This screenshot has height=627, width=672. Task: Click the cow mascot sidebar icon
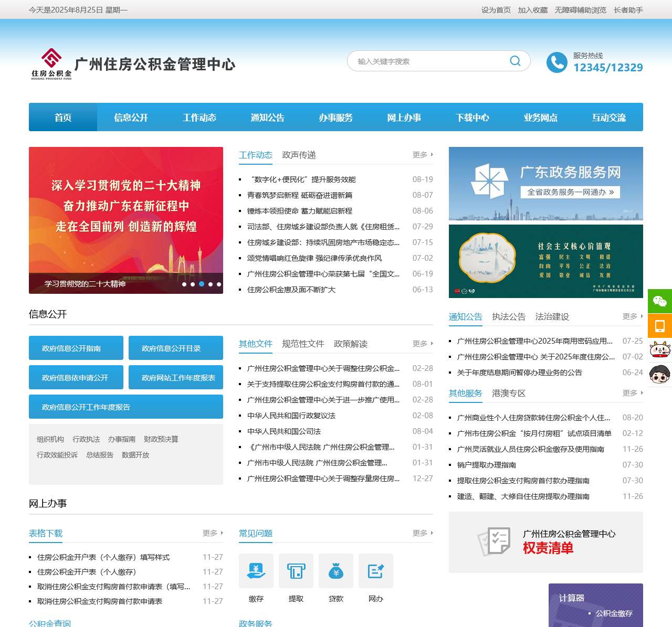pos(659,350)
